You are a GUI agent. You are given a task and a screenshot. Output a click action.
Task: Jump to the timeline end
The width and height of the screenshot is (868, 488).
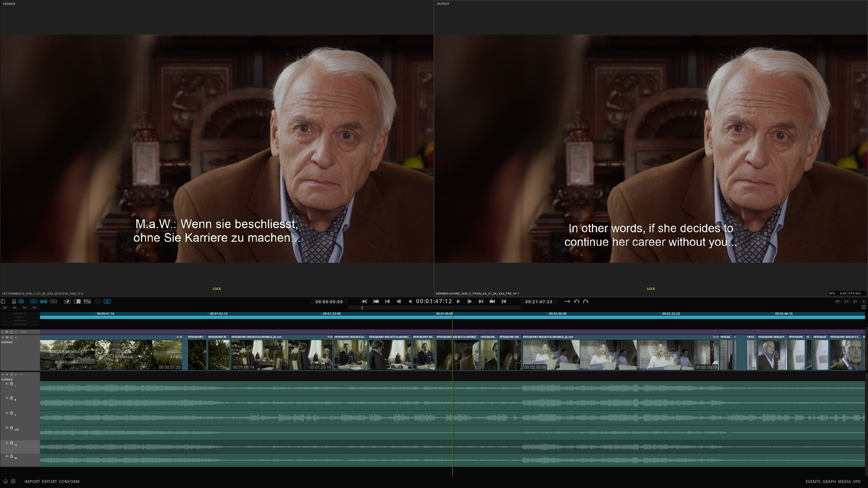coord(492,301)
